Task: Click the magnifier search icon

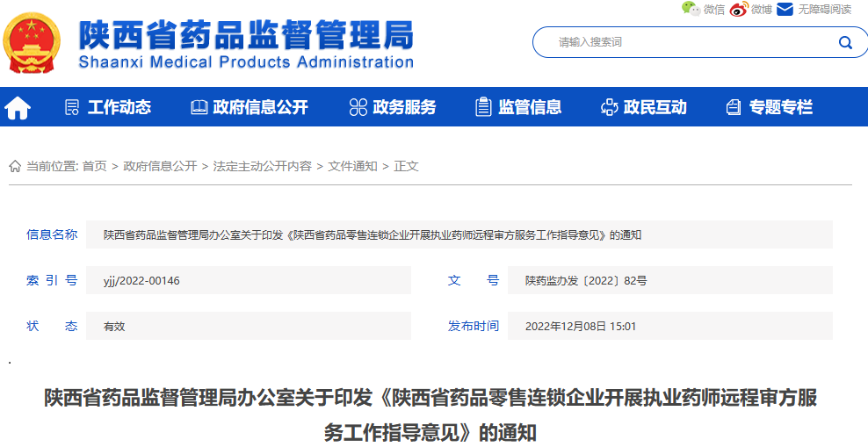Action: pos(845,42)
